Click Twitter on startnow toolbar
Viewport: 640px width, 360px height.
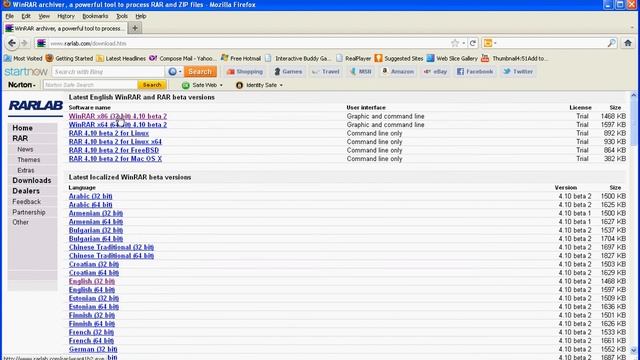pyautogui.click(x=518, y=71)
